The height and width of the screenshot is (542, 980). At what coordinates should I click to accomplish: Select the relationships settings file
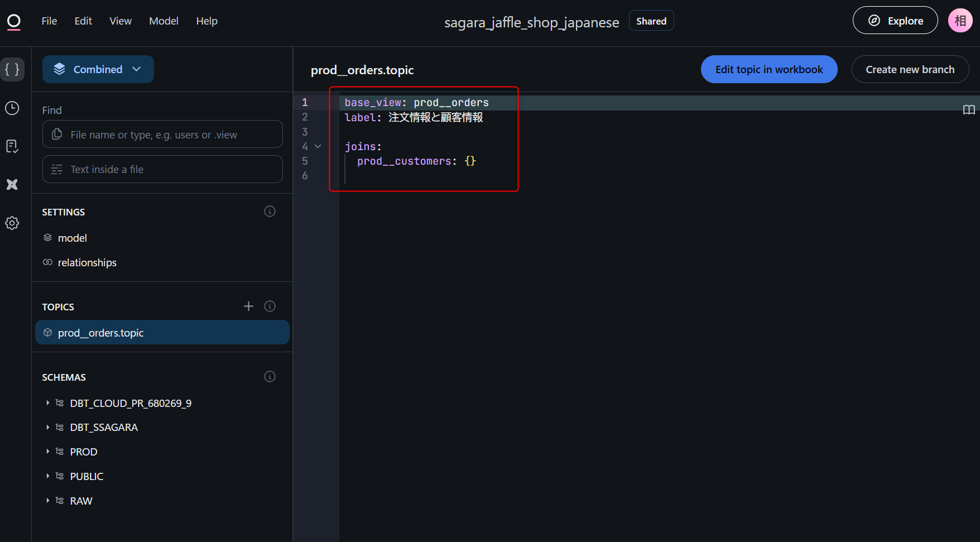point(87,263)
